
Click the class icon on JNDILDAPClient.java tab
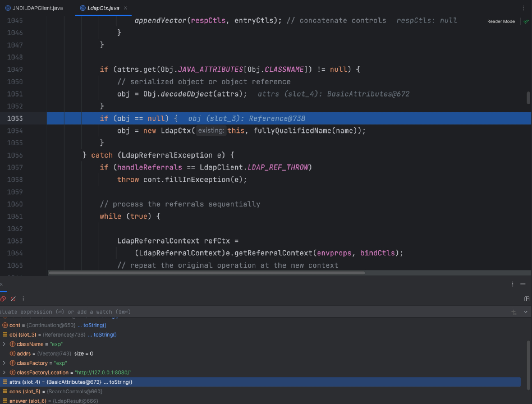point(8,8)
